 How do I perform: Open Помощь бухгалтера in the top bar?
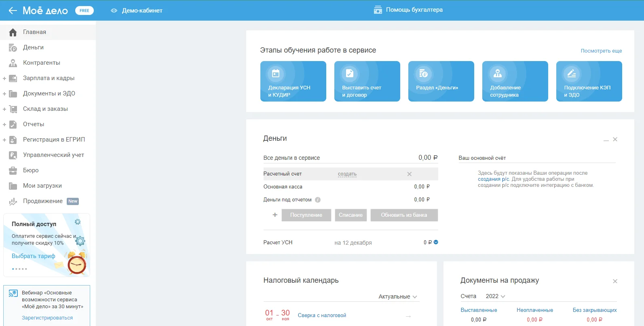coord(408,10)
